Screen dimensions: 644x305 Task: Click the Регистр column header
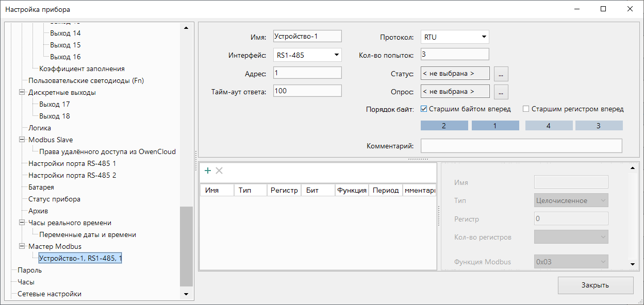[x=284, y=190]
